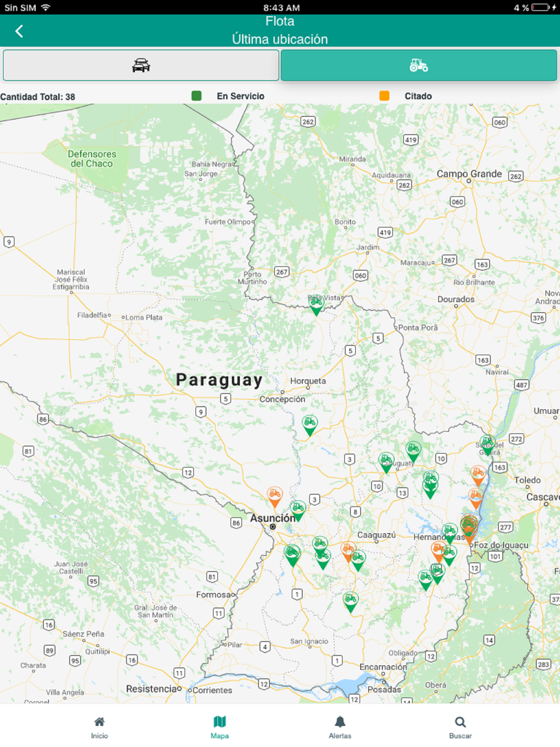Click the Horqueta town label
The height and width of the screenshot is (747, 560).
point(308,381)
